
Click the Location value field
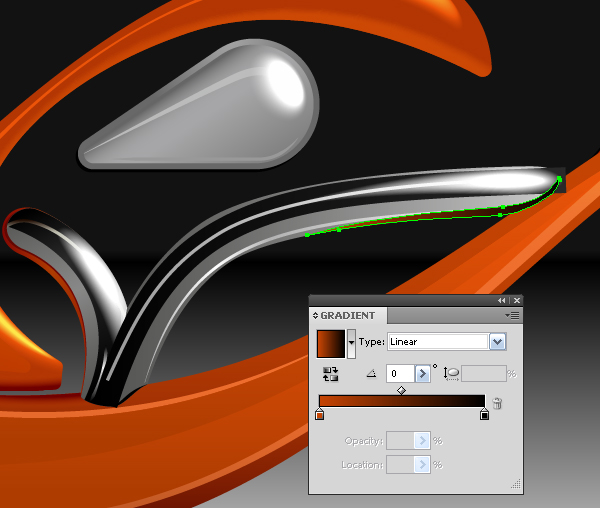400,464
